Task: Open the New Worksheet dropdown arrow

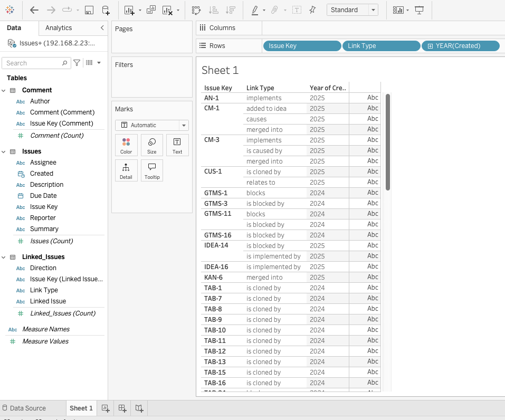Action: [x=140, y=10]
